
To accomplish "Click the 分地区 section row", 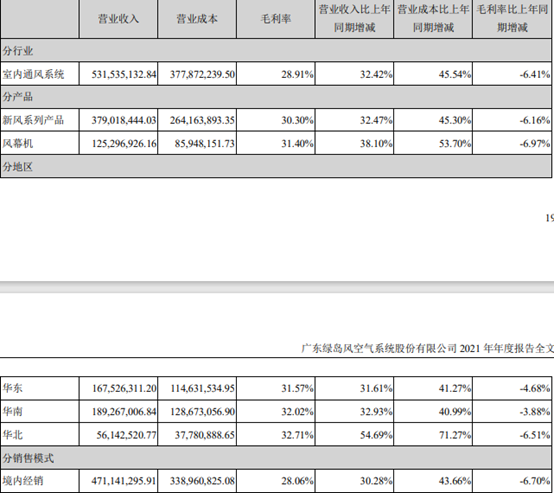I will coord(276,166).
